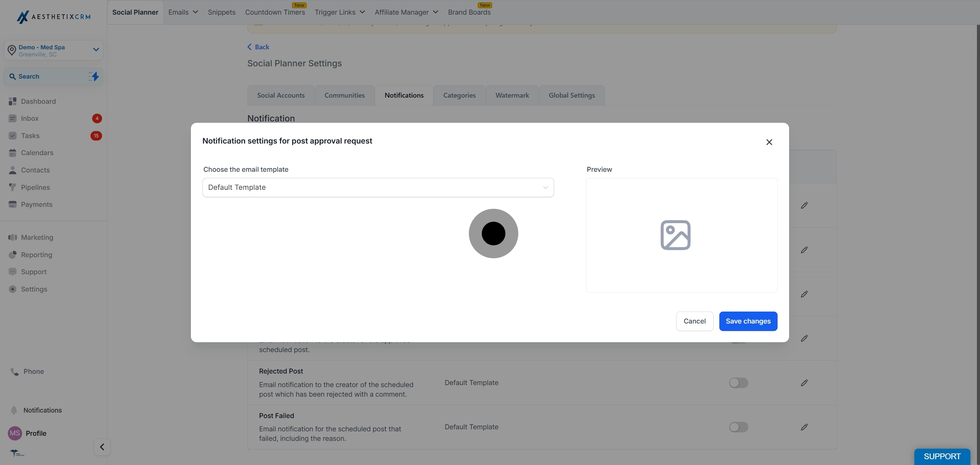This screenshot has width=980, height=465.
Task: Expand the Default Template email dropdown
Action: click(x=378, y=187)
